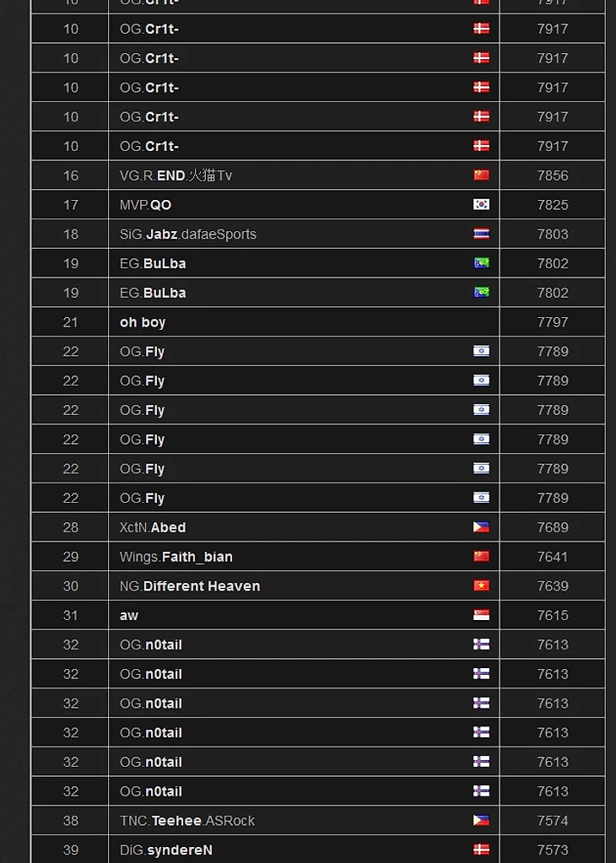
Task: Click the Philippines flag beside TNC.Teehee.ASRock
Action: tap(481, 820)
